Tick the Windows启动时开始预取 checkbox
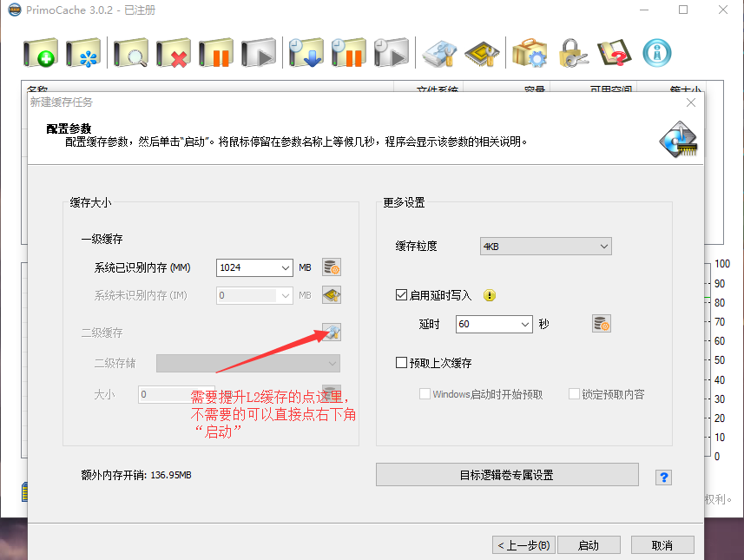Viewport: 744px width, 560px height. tap(425, 394)
